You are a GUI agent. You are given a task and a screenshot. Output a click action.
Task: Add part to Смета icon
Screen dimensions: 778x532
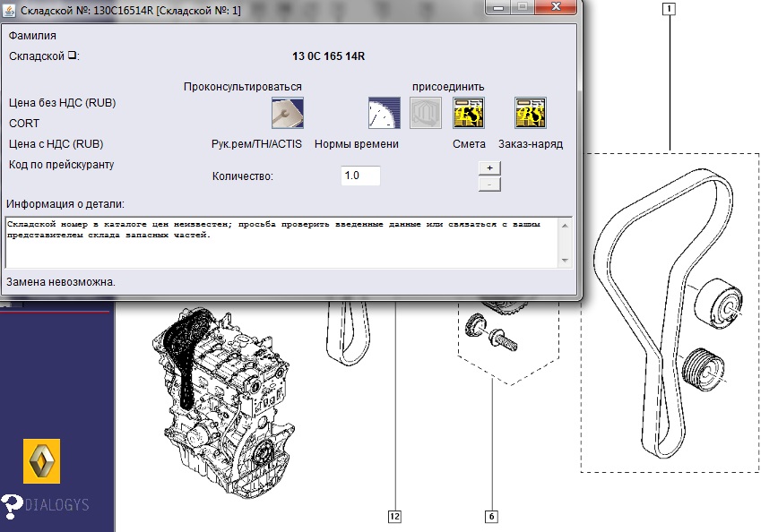469,113
